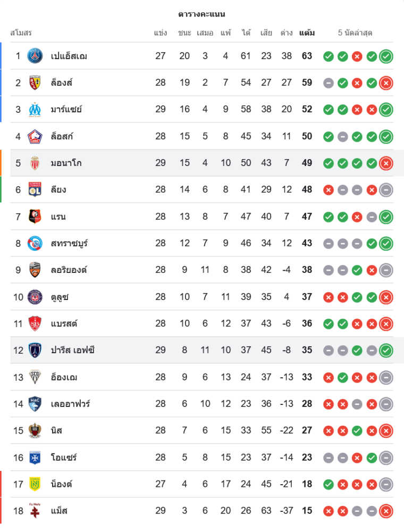Click Lyon's latest match draw indicator
The image size is (404, 532).
click(386, 189)
